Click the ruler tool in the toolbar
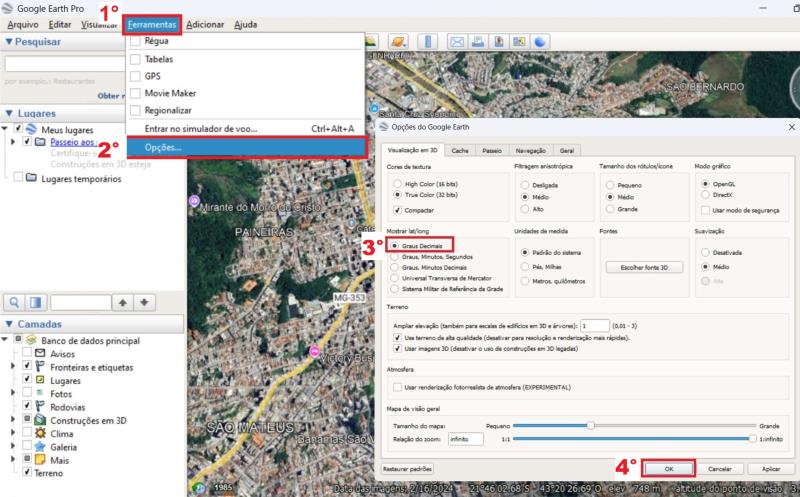This screenshot has height=497, width=800. tap(428, 41)
